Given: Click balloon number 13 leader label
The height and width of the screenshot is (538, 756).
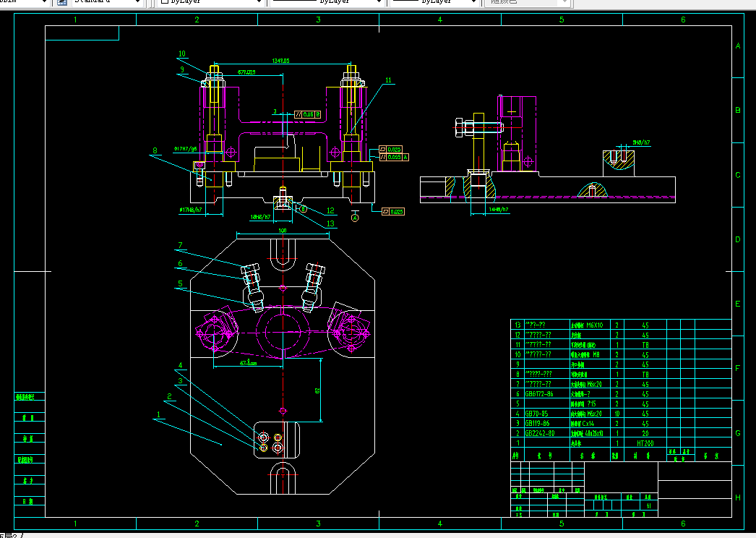Looking at the screenshot, I should 330,224.
